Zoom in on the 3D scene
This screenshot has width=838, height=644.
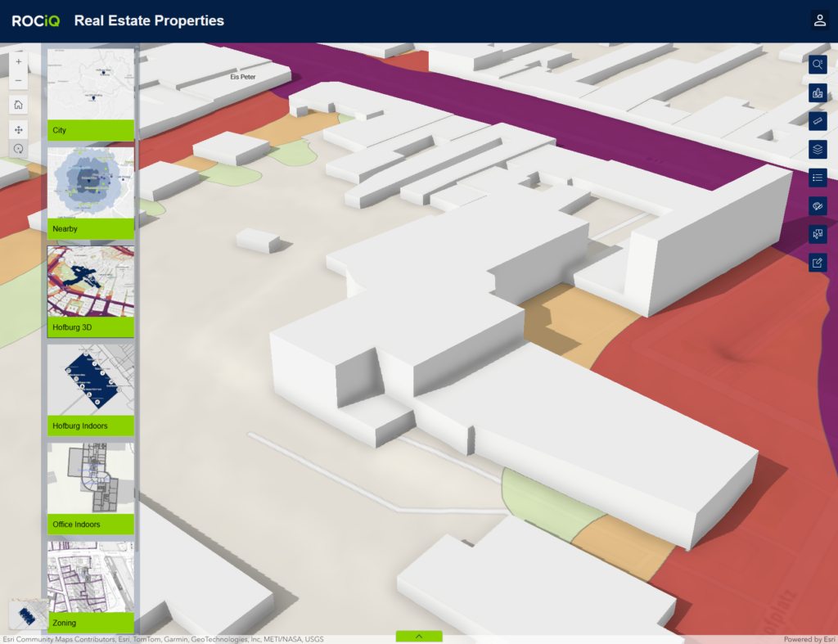tap(18, 62)
